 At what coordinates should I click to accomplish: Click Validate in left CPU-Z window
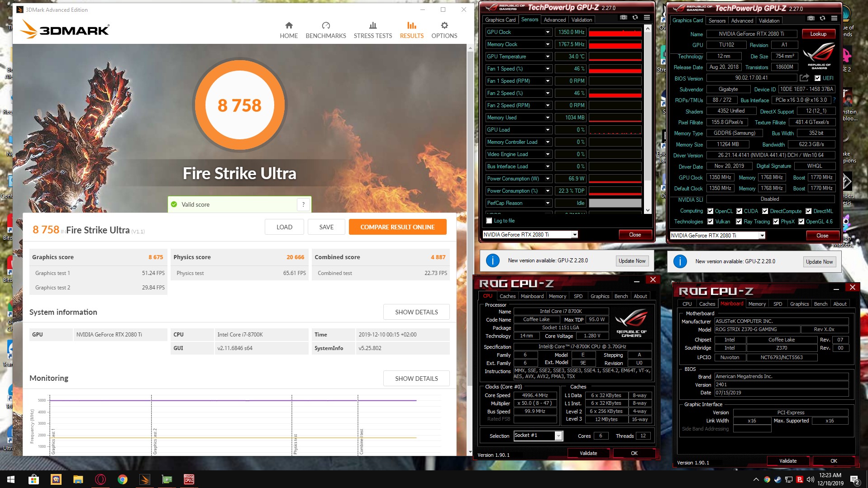[x=588, y=453]
